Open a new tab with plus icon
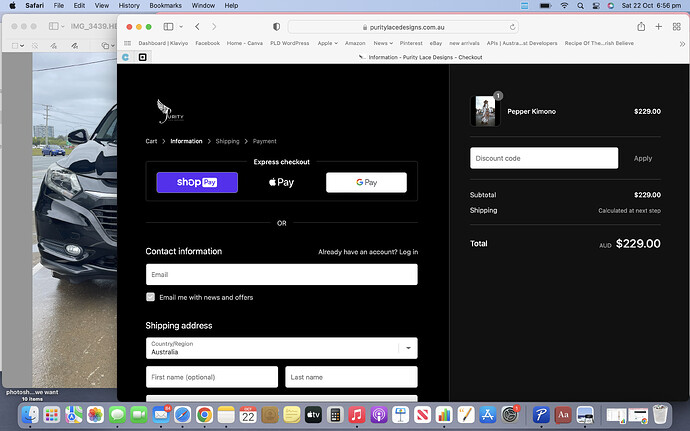The height and width of the screenshot is (431, 690). coord(658,27)
